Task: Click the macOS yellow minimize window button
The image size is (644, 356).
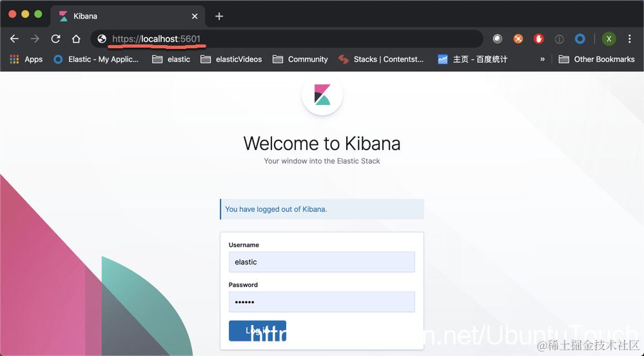Action: pos(25,14)
